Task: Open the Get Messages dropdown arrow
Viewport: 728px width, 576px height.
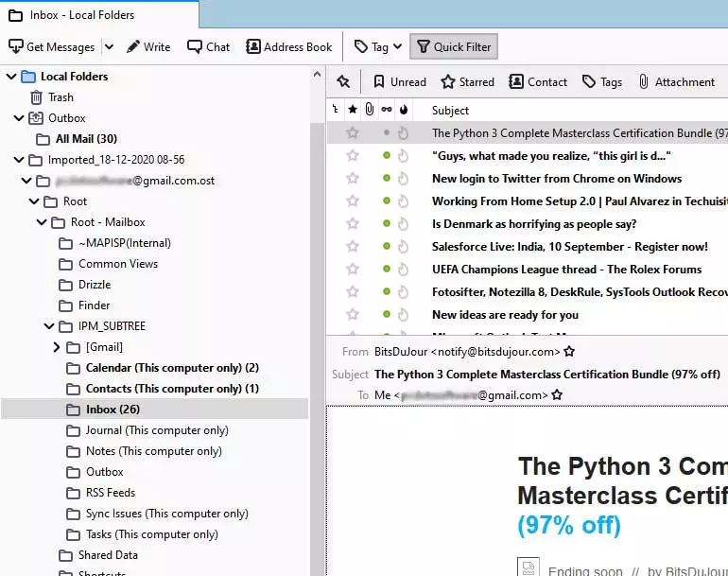Action: [109, 47]
